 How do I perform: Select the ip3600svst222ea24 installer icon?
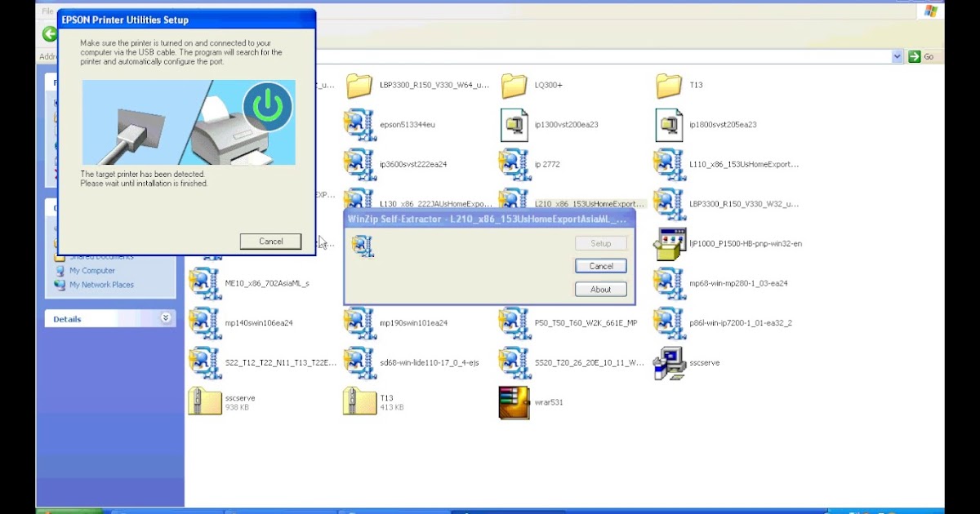pyautogui.click(x=359, y=164)
